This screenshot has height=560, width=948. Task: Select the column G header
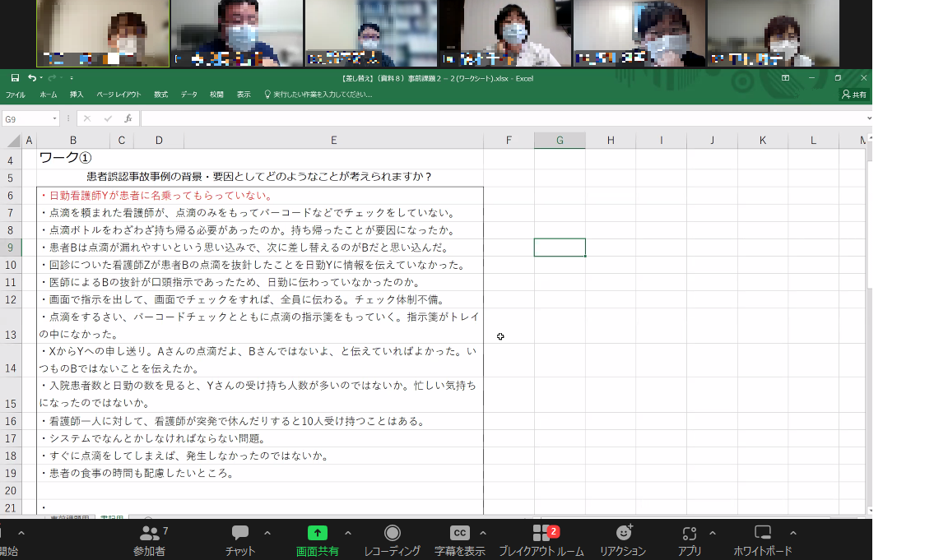tap(560, 141)
